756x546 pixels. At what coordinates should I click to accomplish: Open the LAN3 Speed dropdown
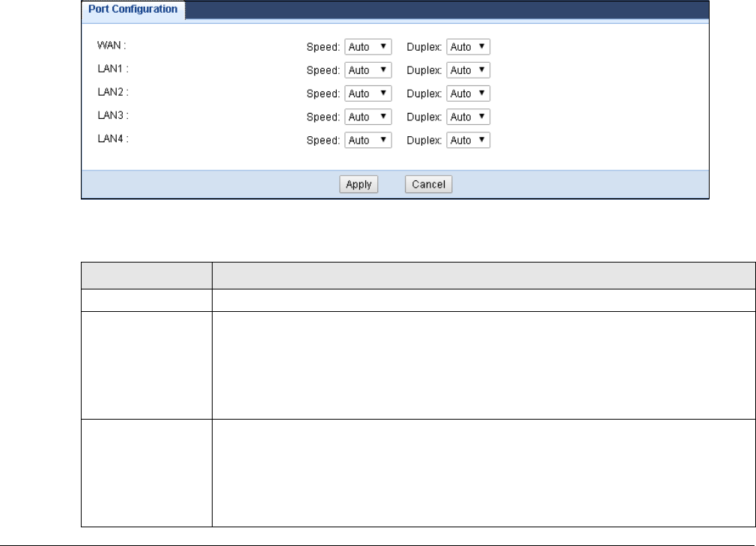click(x=368, y=117)
